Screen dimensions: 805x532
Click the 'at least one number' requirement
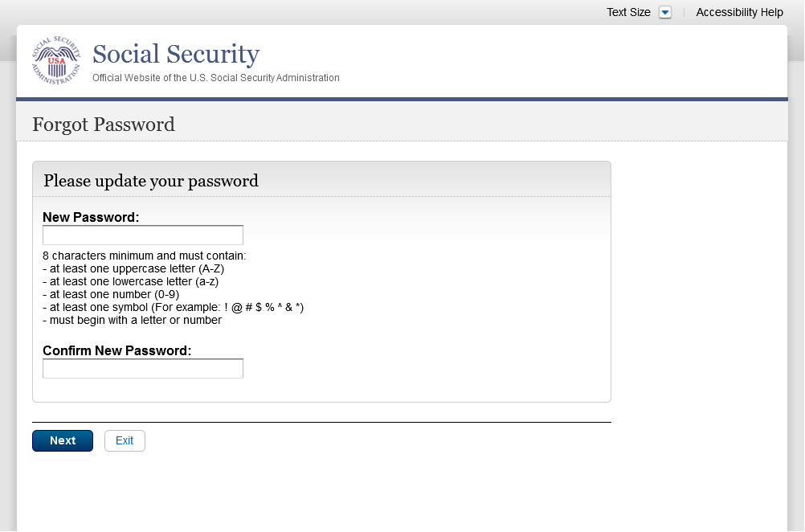[x=111, y=294]
